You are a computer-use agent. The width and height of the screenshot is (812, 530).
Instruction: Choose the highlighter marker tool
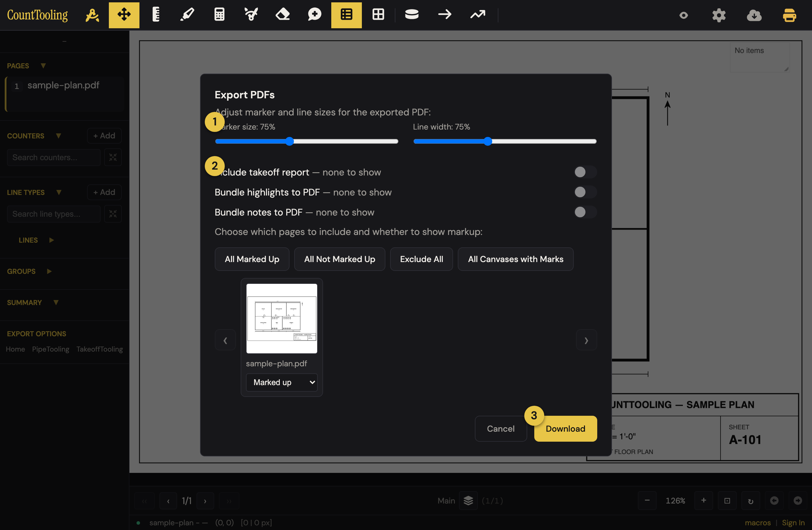pyautogui.click(x=187, y=15)
